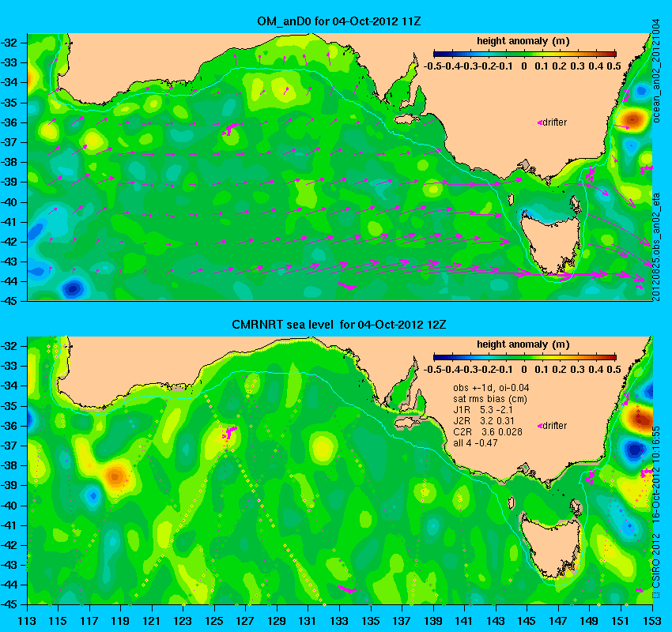Image resolution: width=672 pixels, height=632 pixels.
Task: Click the 'obs +-1d, oi-0.04' annotation
Action: point(491,388)
